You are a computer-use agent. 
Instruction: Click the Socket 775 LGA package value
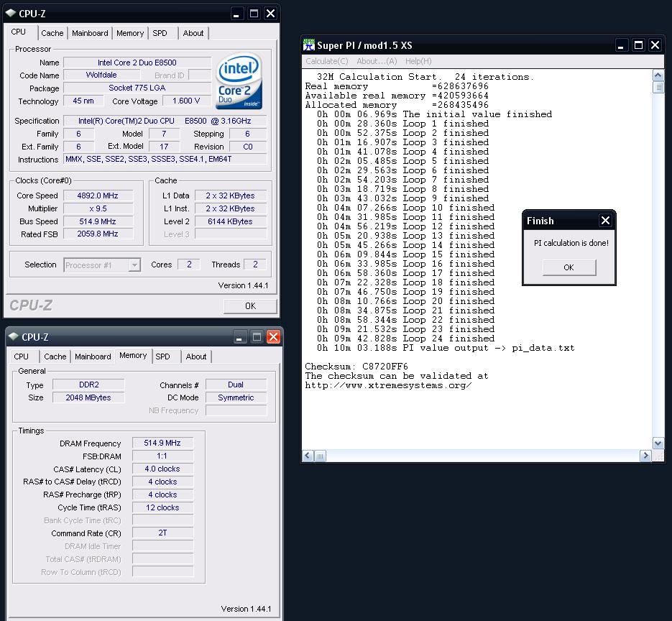coord(137,88)
